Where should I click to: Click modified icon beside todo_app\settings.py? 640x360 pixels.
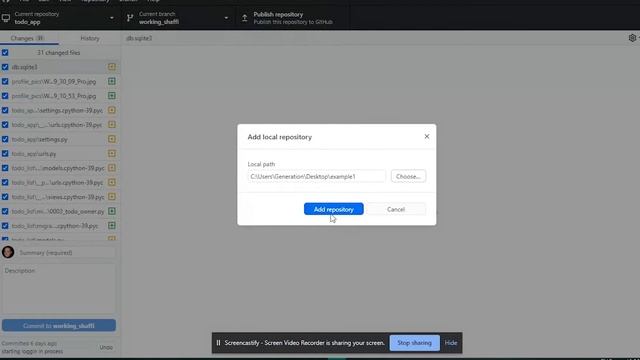pos(111,139)
